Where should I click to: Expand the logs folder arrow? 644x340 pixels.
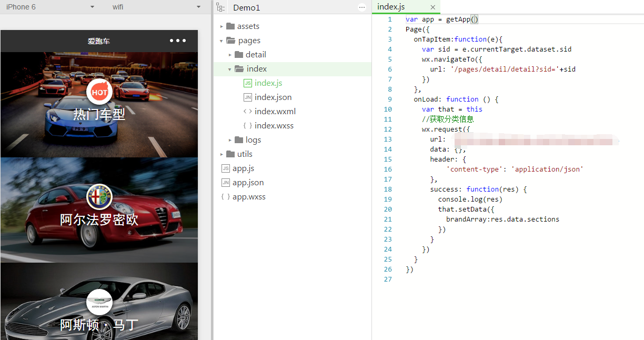pos(230,140)
